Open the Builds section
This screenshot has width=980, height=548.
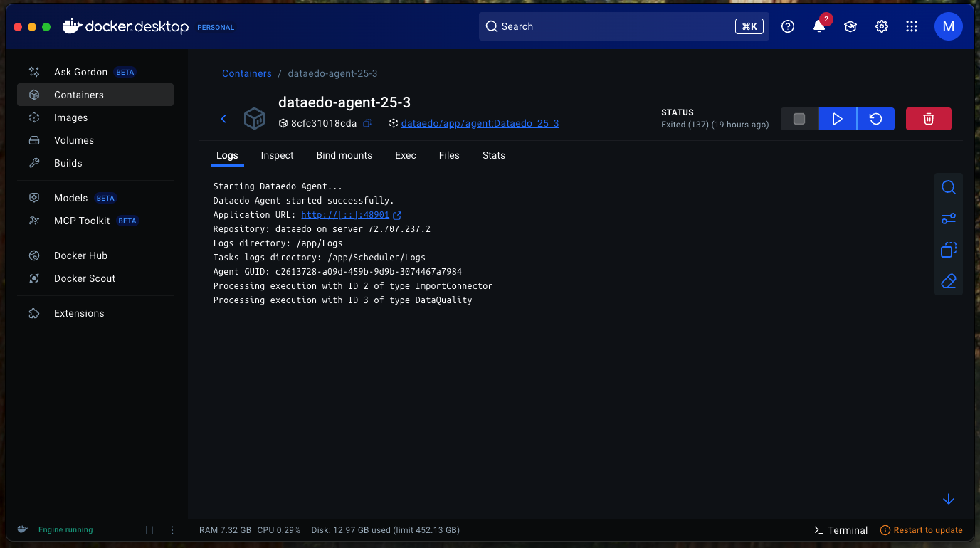95,163
